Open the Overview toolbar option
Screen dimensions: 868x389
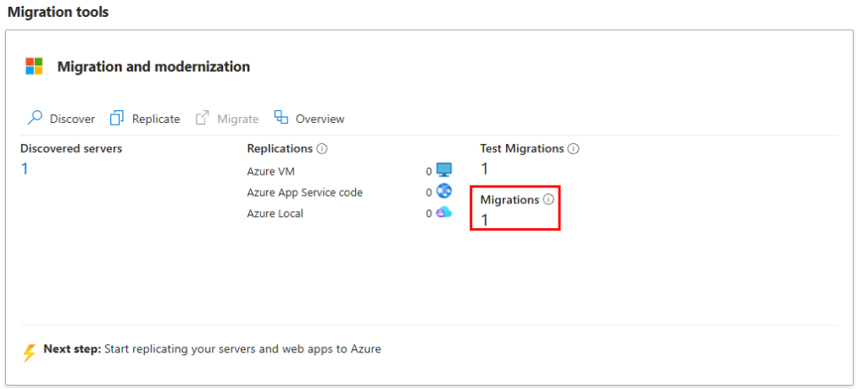(x=309, y=119)
